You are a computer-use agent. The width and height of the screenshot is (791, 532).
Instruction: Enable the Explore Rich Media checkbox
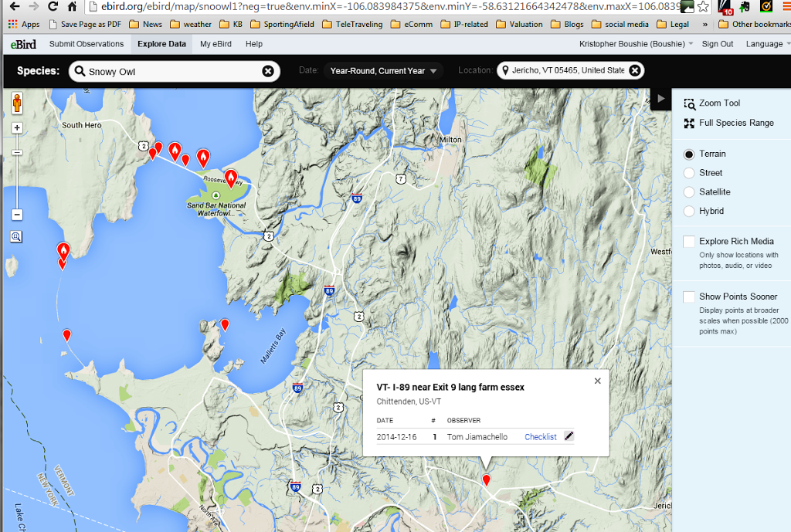688,242
